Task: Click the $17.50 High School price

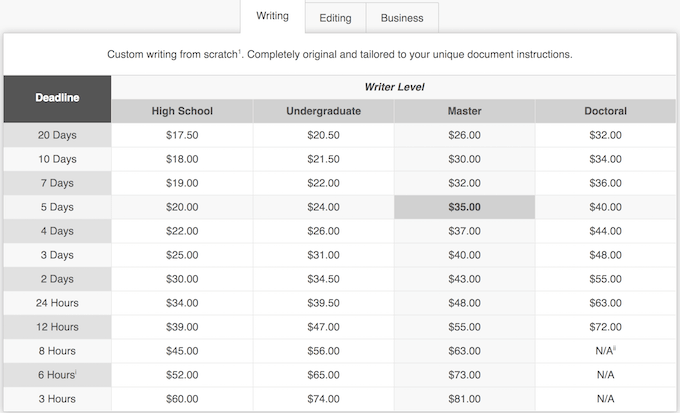Action: pos(182,135)
